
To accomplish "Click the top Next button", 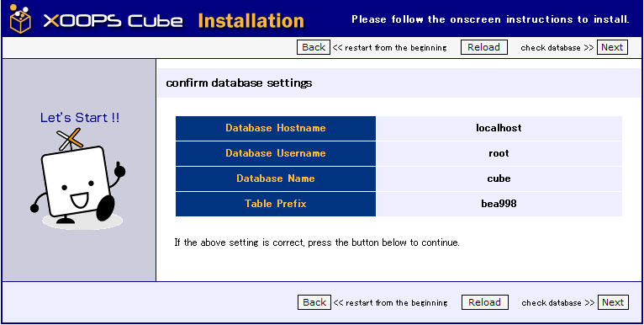I will coord(612,47).
